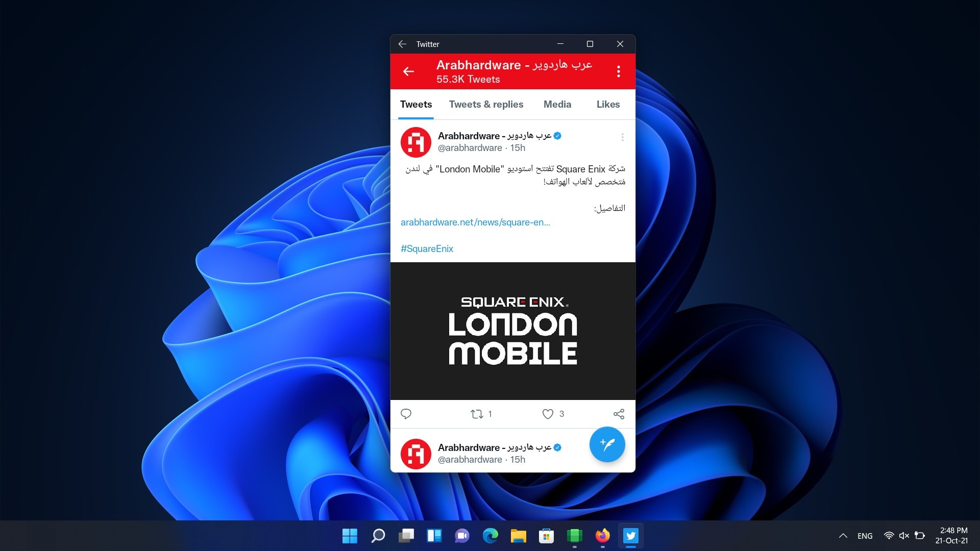Viewport: 980px width, 551px height.
Task: Switch to the Tweets tab
Action: [416, 105]
